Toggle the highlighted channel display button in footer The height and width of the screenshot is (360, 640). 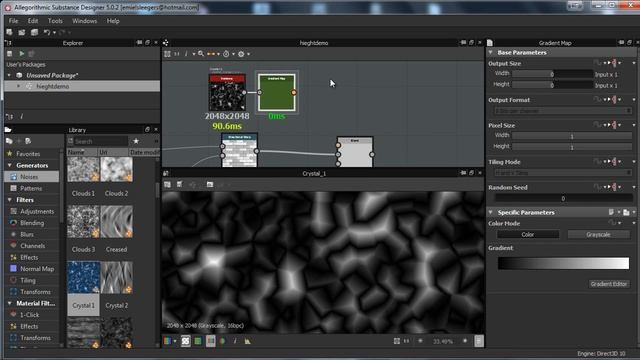pyautogui.click(x=211, y=341)
